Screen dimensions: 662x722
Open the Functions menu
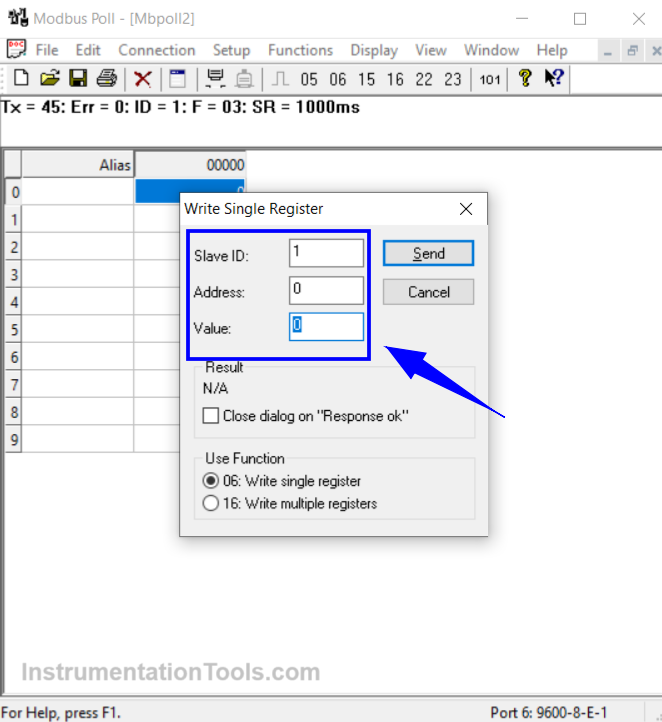[x=300, y=50]
